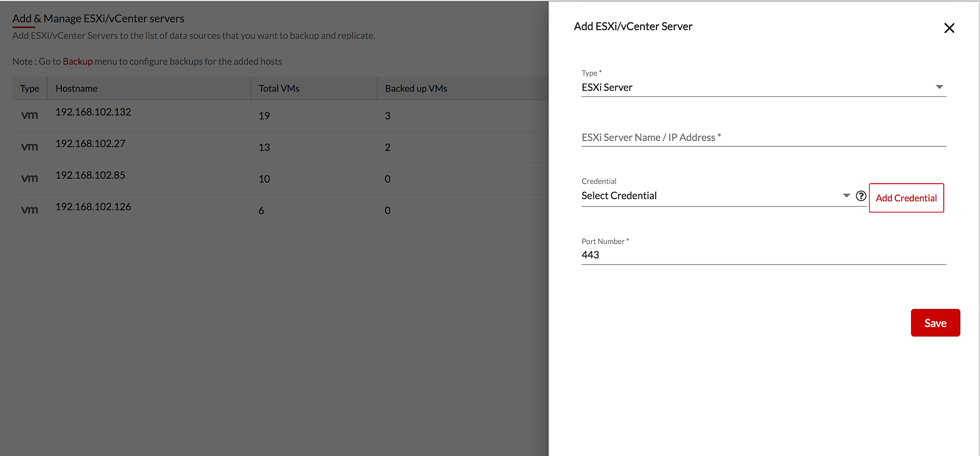Click backed up VMs value 3

click(388, 116)
